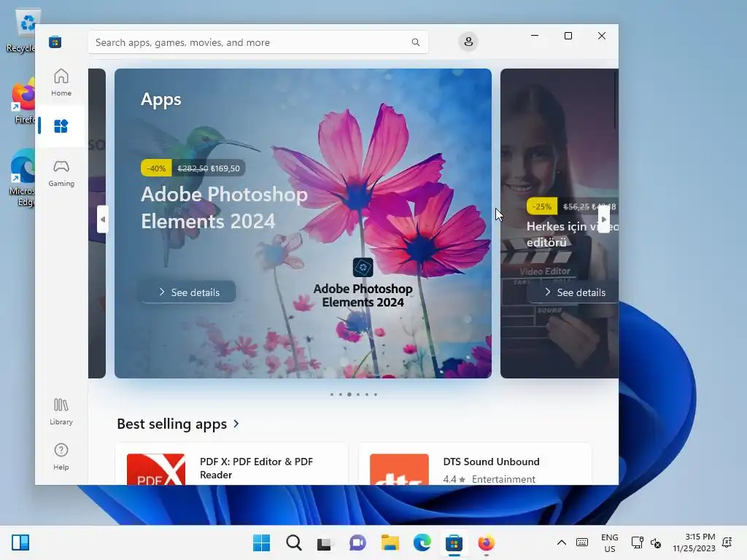Viewport: 747px width, 560px height.
Task: Click the PDF X app icon
Action: click(x=156, y=470)
